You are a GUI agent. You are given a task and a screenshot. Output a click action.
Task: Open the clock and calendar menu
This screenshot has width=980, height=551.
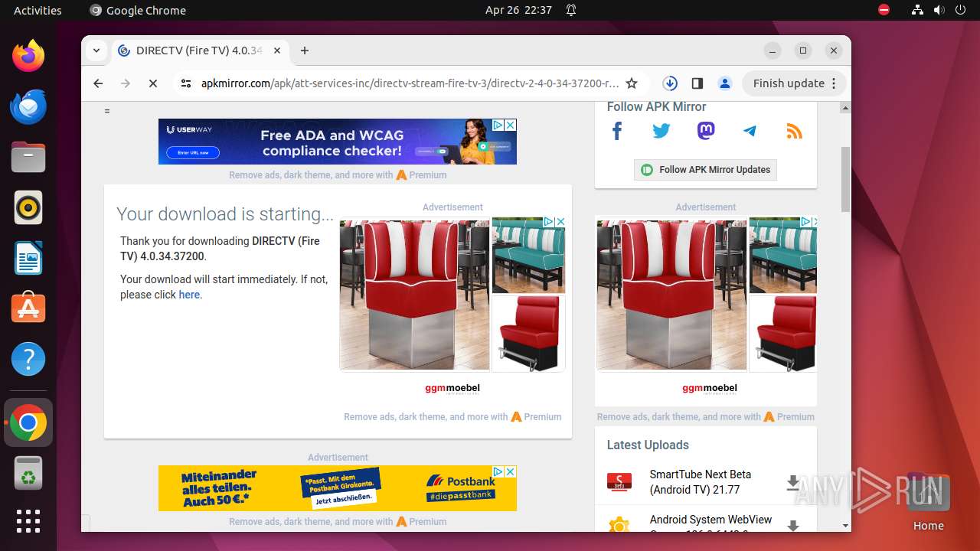[518, 10]
